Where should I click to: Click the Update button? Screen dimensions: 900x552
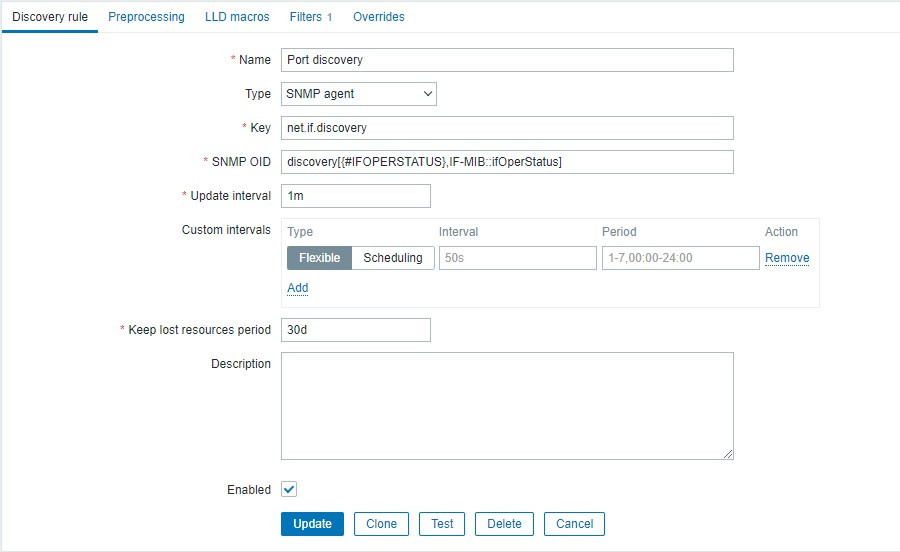click(312, 524)
